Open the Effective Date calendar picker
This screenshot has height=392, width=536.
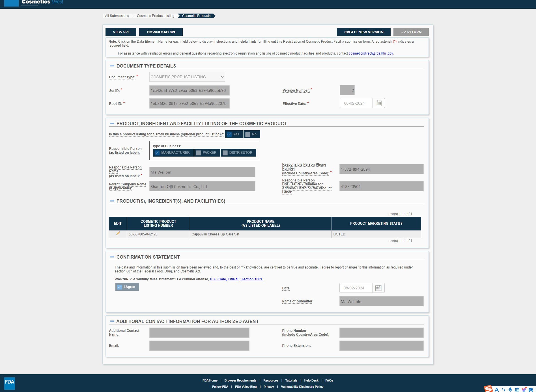[378, 103]
